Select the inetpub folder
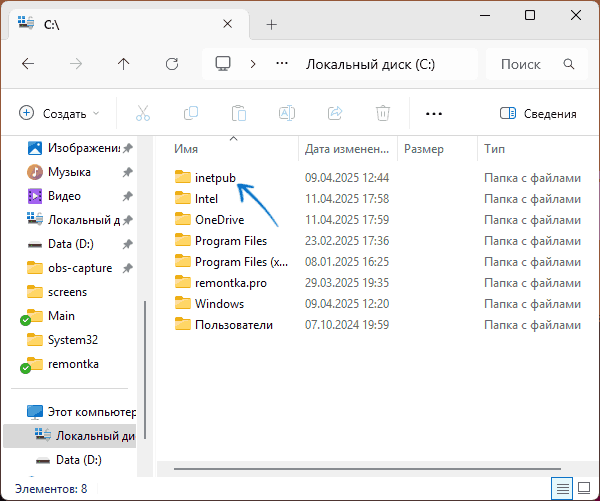 coord(215,178)
